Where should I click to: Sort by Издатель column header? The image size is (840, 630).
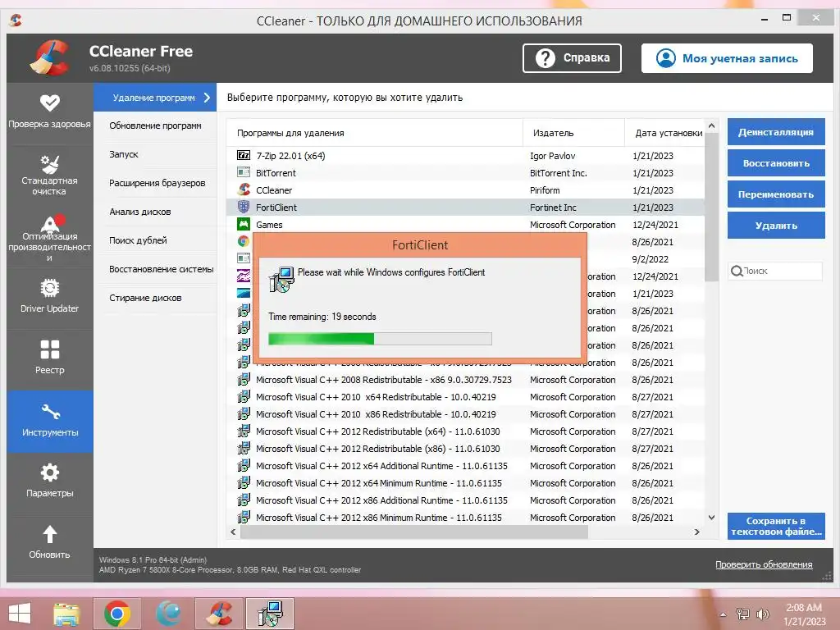[x=573, y=133]
